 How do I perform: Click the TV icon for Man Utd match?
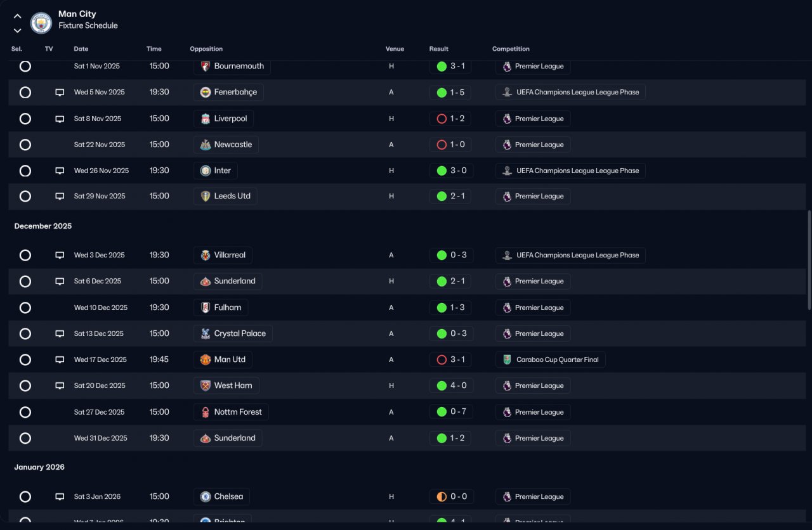pyautogui.click(x=60, y=359)
